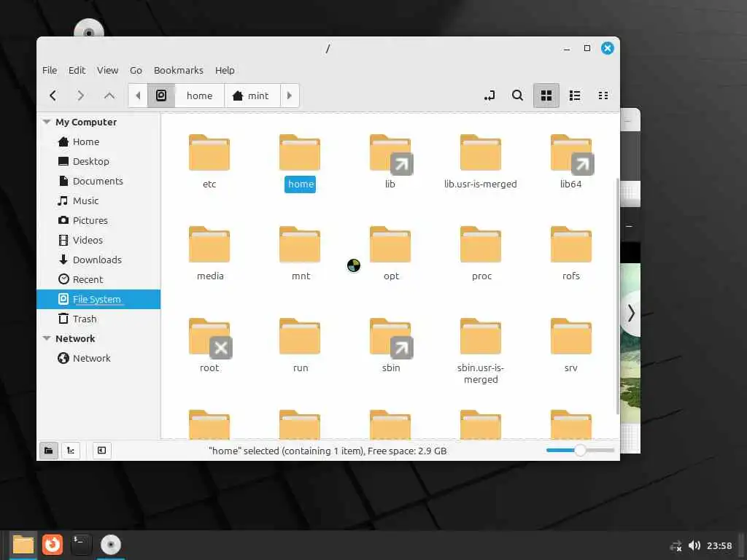The height and width of the screenshot is (560, 747).
Task: Hide the sidebar
Action: click(101, 451)
